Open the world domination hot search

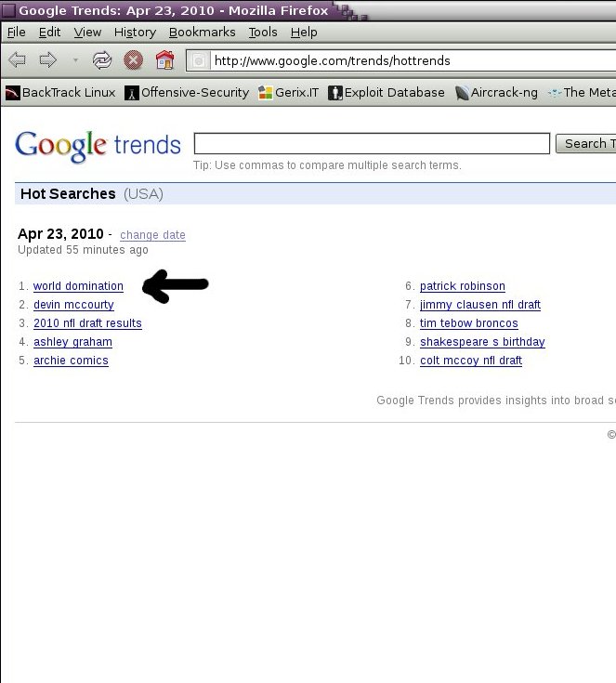78,286
